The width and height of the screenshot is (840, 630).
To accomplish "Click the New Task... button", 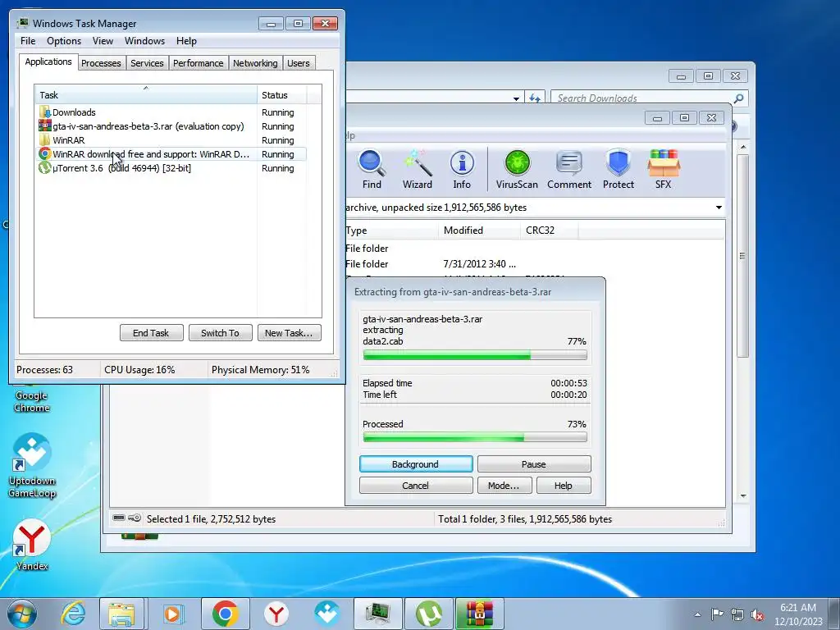I will (289, 333).
